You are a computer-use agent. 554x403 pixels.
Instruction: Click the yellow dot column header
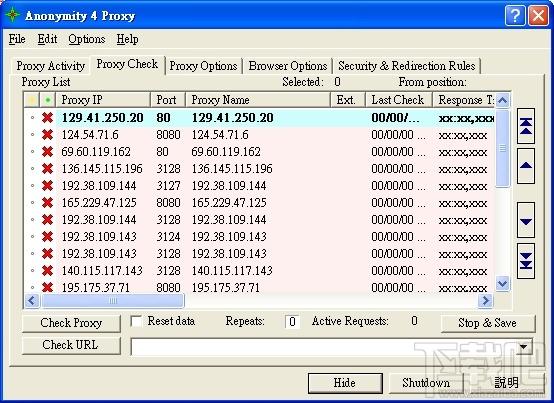(32, 100)
